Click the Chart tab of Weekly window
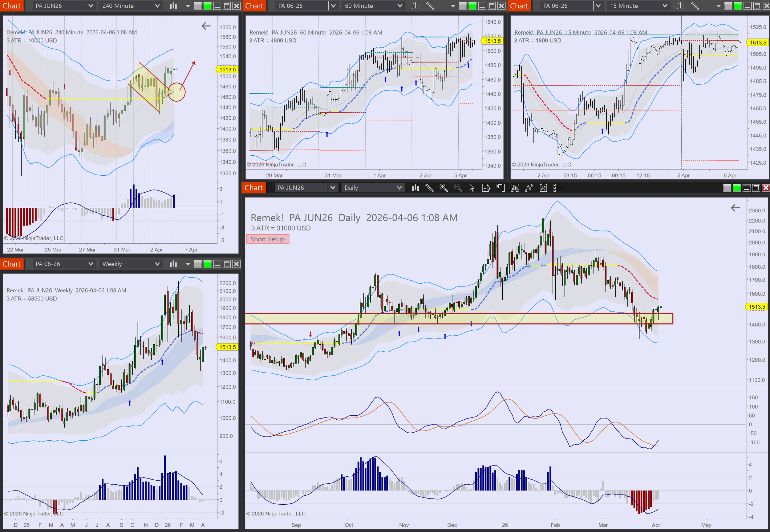Screen dimensions: 770x532 click(12, 264)
